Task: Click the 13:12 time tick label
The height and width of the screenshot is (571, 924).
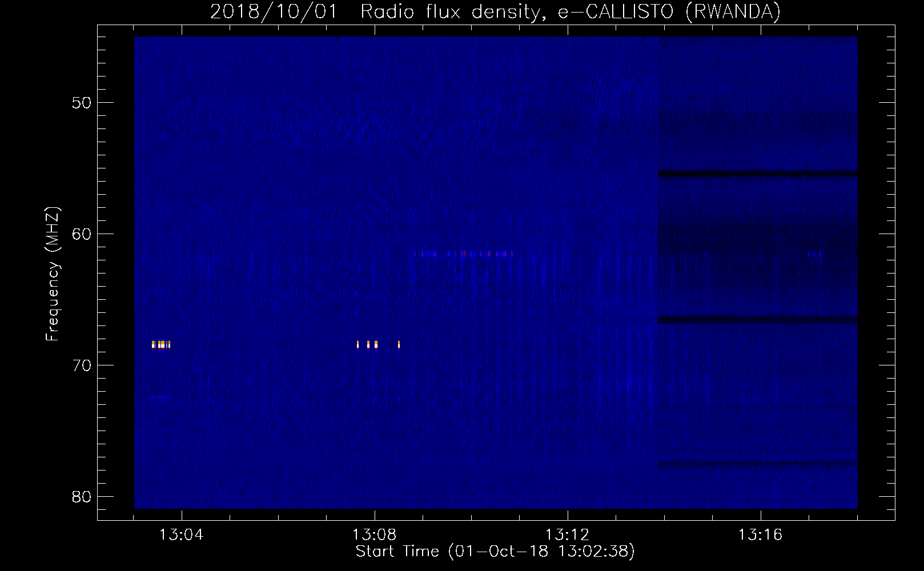Action: (567, 535)
